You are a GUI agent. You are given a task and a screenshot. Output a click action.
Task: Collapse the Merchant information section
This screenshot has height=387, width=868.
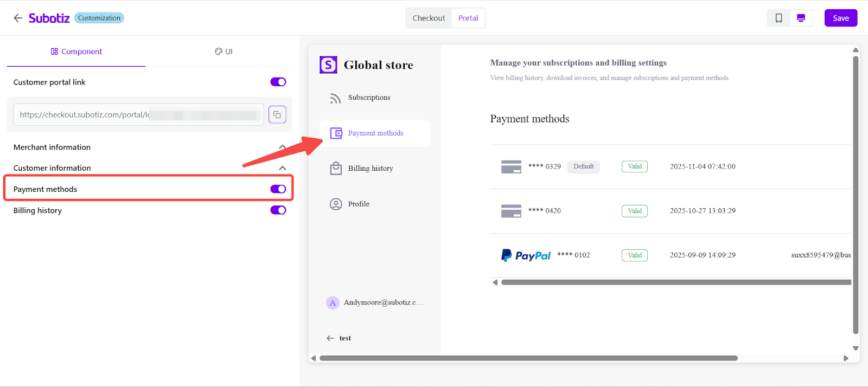282,147
